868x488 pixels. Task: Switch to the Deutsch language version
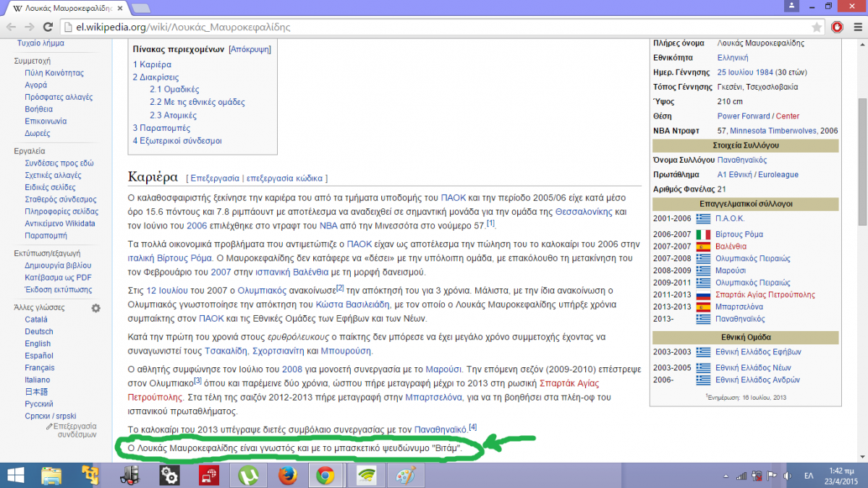(39, 332)
